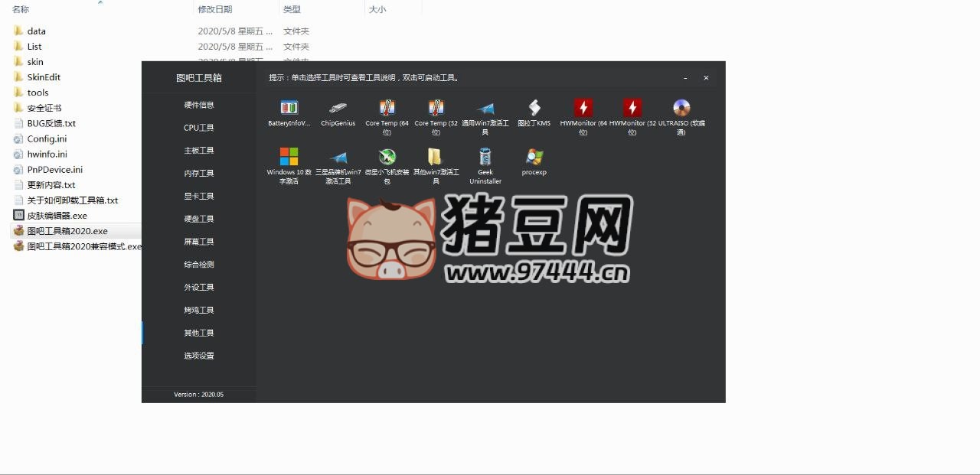Select Config.ini in the file list
This screenshot has width=980, height=475.
(x=46, y=139)
